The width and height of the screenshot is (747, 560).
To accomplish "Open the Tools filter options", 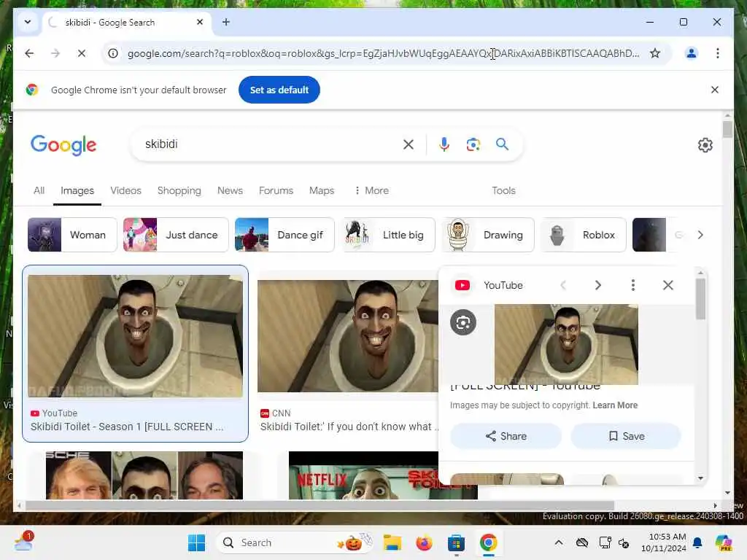I will (x=503, y=190).
